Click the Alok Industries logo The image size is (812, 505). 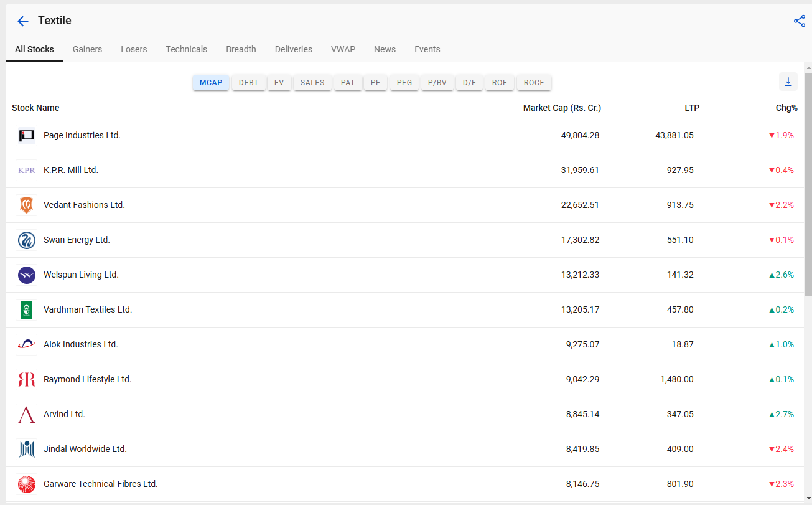coord(26,344)
